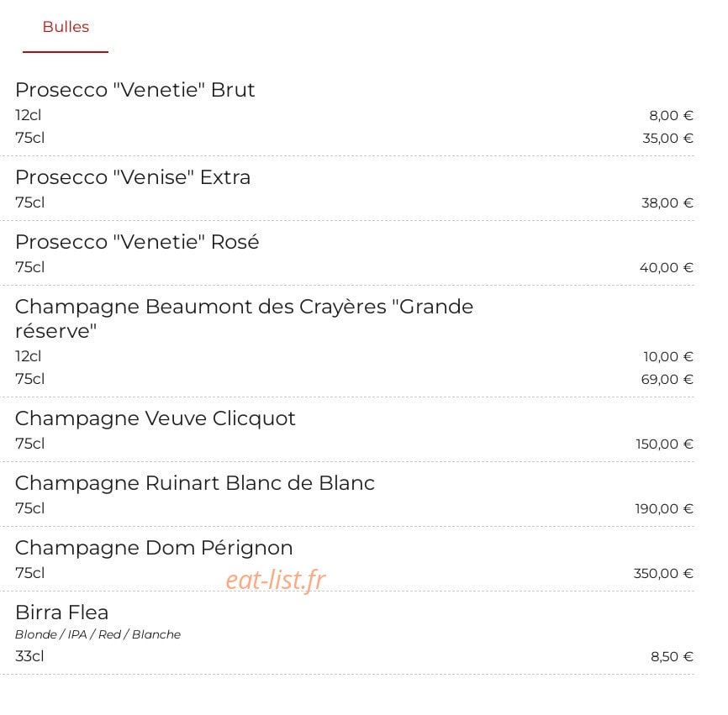
Task: Select the 40,00 € Rosé price
Action: pos(667,268)
